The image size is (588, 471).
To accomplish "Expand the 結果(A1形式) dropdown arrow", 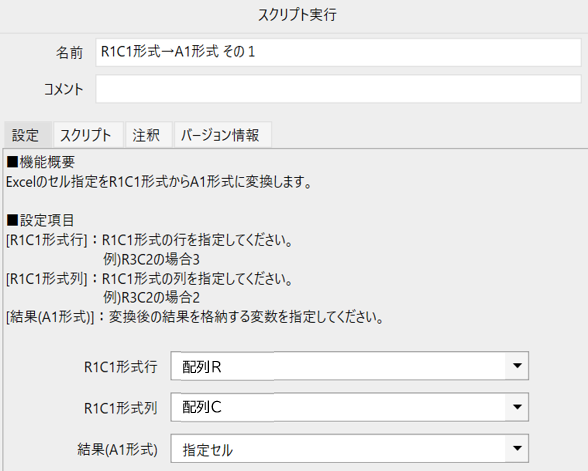I will coord(517,448).
